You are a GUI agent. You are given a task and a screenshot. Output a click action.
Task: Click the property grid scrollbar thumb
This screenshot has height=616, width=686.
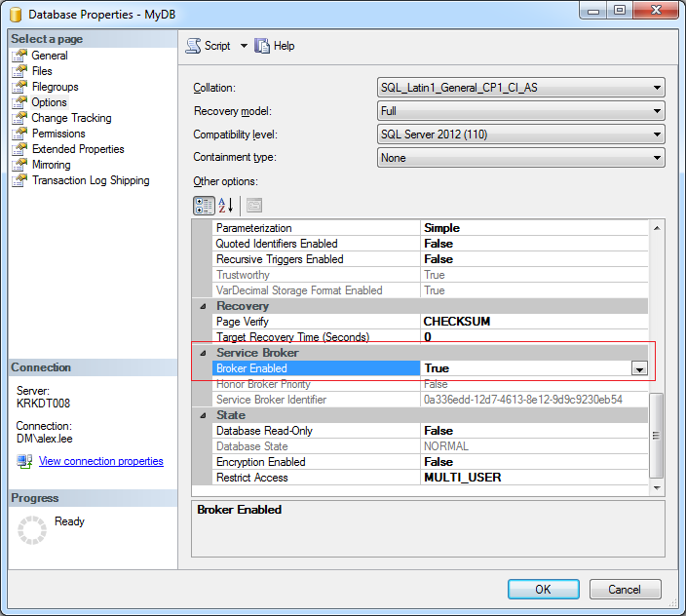tap(656, 436)
